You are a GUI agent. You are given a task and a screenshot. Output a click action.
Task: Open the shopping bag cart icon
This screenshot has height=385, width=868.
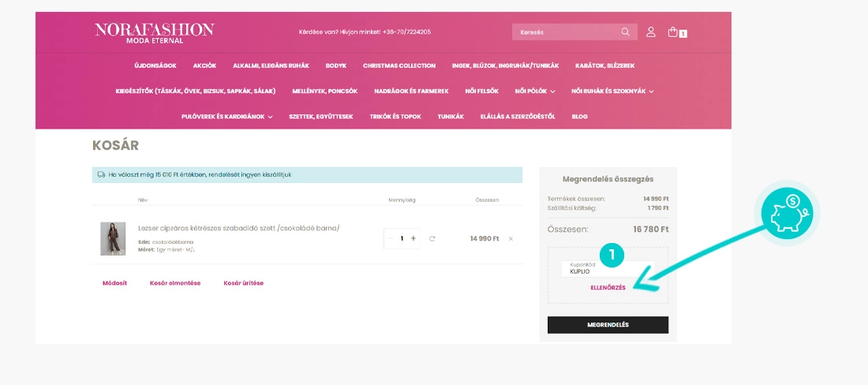[x=676, y=32]
